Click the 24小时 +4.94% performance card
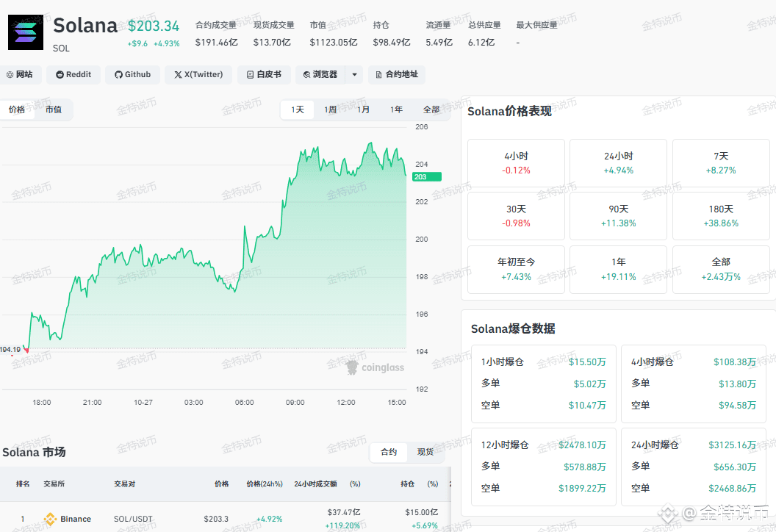The image size is (776, 532). [618, 163]
